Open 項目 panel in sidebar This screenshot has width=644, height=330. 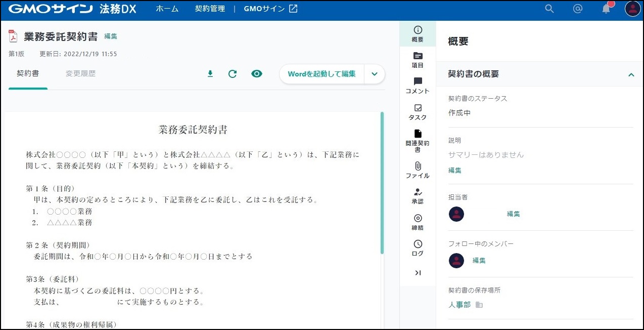(x=418, y=60)
